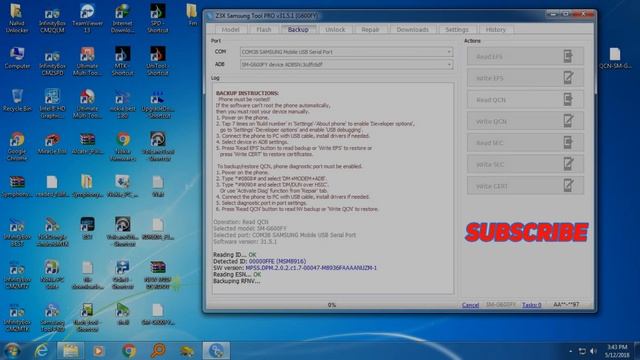Click the Write EFS button
Viewport: 640px width, 360px height.
click(x=525, y=78)
